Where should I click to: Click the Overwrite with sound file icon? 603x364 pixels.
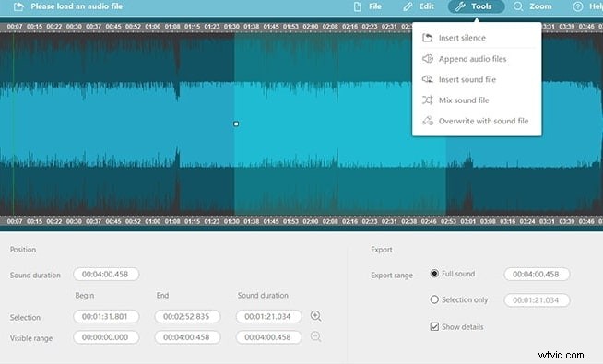click(x=427, y=121)
